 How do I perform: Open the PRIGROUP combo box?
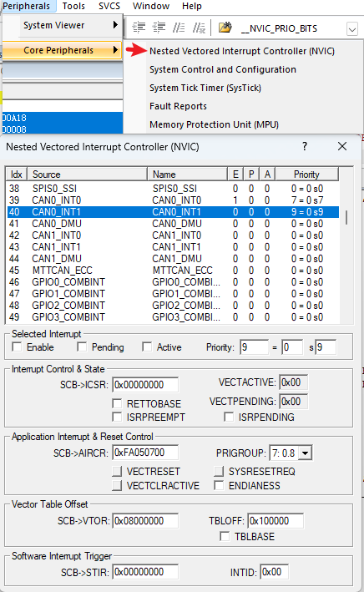point(305,453)
